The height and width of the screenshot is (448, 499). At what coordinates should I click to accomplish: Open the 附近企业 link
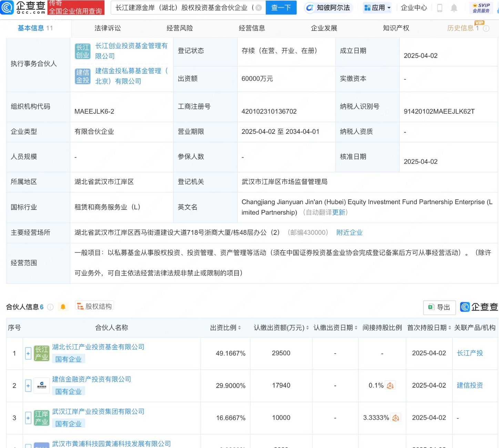pyautogui.click(x=349, y=232)
